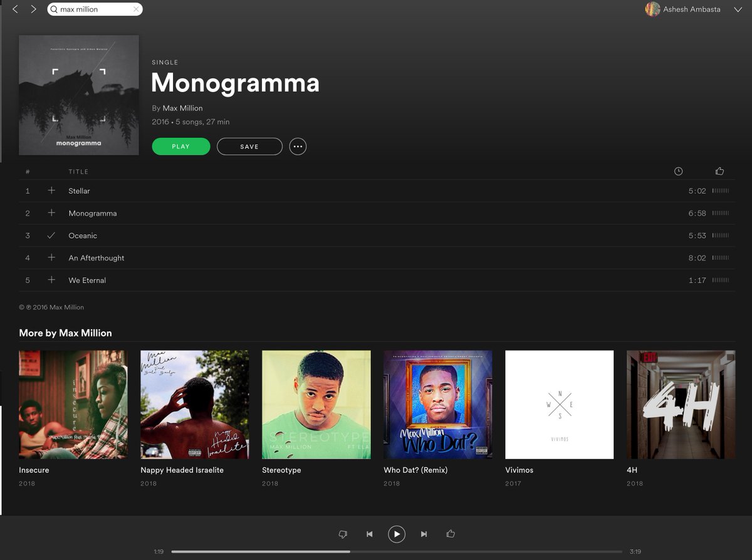
Task: Open the Vivimos album cover
Action: [560, 405]
